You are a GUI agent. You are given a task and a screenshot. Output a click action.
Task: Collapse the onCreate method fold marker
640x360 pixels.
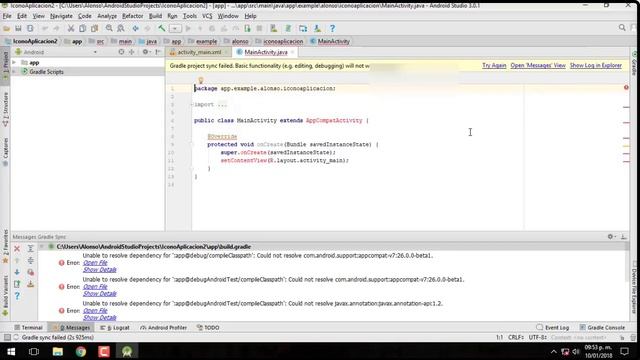tap(191, 144)
